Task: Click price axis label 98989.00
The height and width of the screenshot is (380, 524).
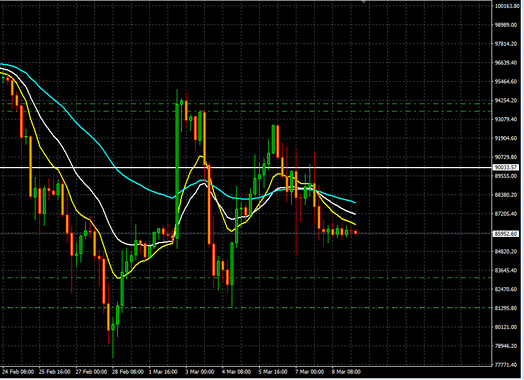Action: tap(506, 25)
